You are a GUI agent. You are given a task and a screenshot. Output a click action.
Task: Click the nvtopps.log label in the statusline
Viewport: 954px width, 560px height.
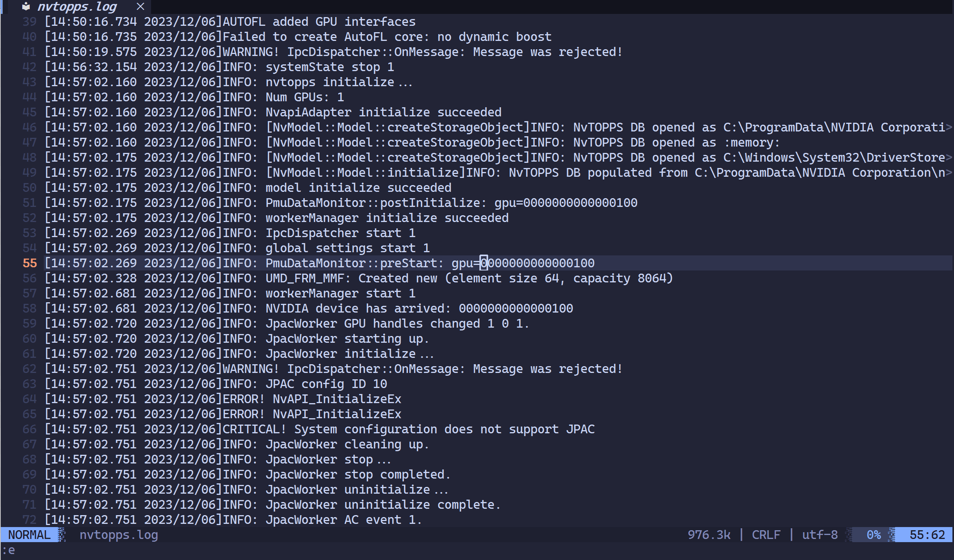pyautogui.click(x=118, y=535)
